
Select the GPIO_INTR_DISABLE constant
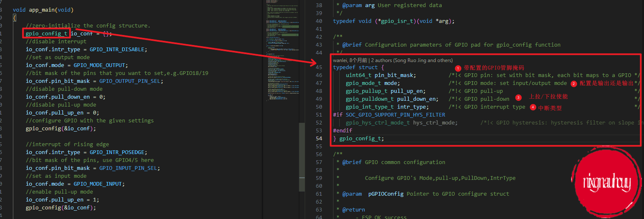pos(117,50)
